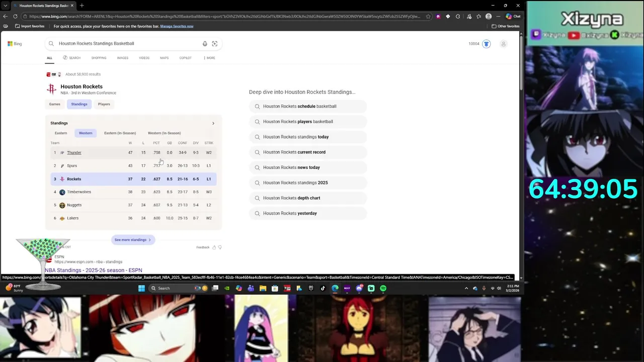The height and width of the screenshot is (362, 644).
Task: Open the Copilot Chat button
Action: tap(513, 16)
